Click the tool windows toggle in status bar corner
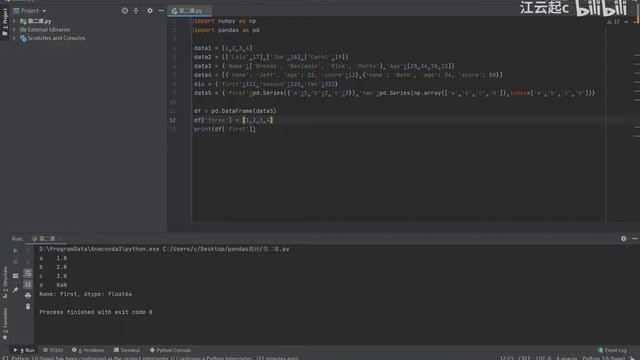 pyautogui.click(x=5, y=358)
